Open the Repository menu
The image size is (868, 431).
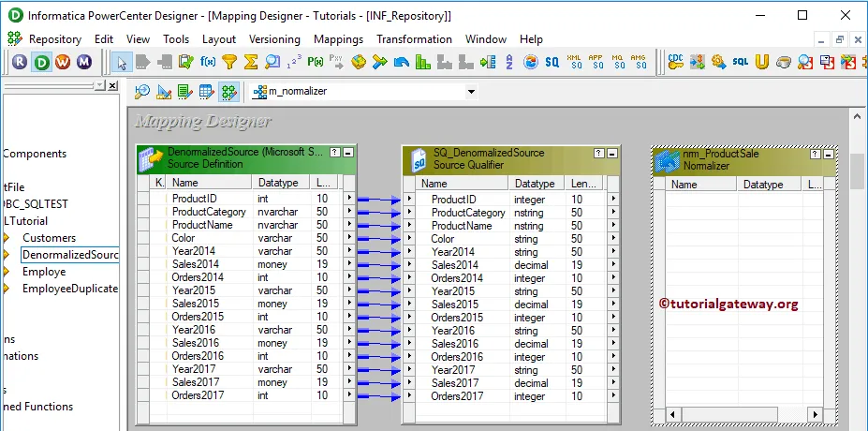pyautogui.click(x=55, y=39)
